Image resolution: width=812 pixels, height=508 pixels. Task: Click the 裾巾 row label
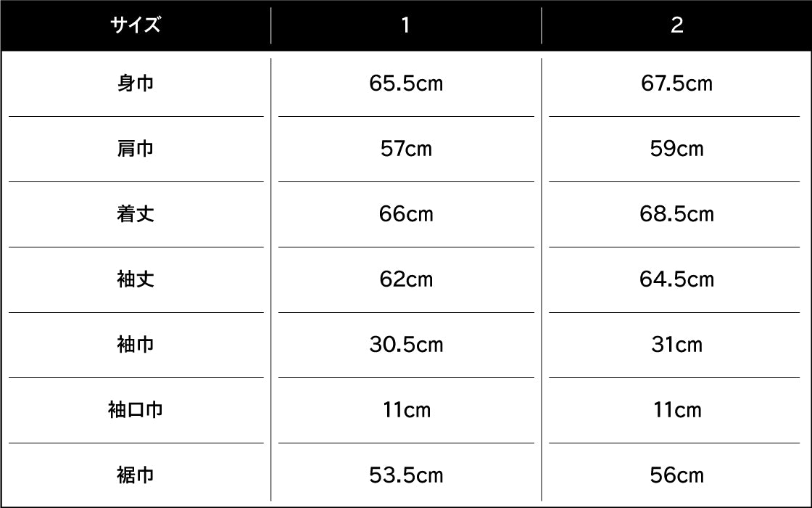click(136, 475)
